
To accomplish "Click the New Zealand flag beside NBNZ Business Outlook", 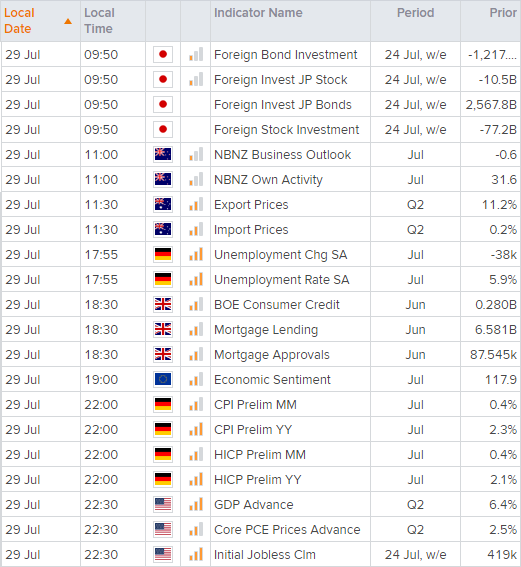I will click(x=163, y=154).
